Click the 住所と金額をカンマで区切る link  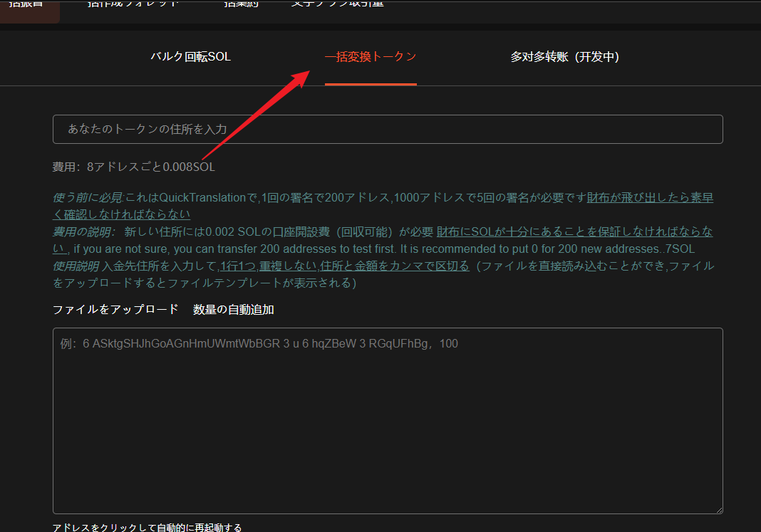(x=394, y=266)
